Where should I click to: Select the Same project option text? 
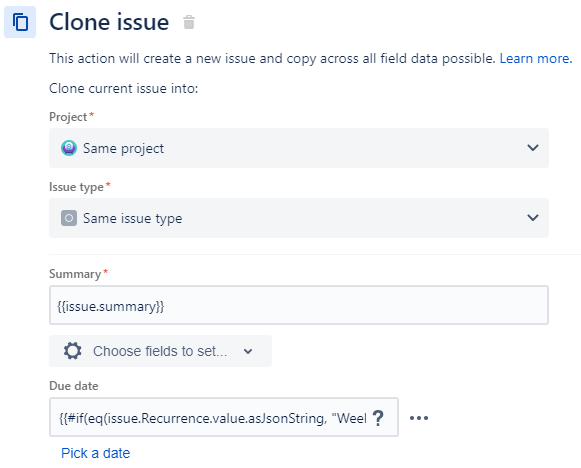(123, 148)
